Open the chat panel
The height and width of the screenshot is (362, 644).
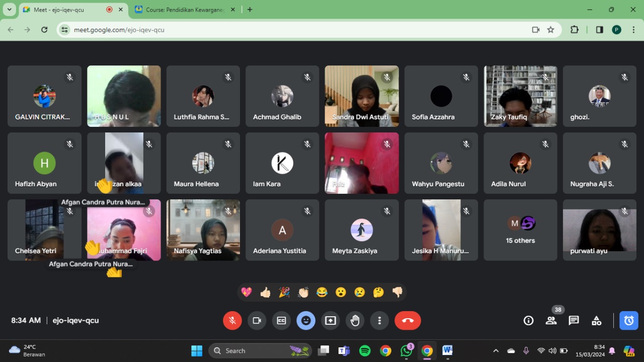(x=574, y=321)
